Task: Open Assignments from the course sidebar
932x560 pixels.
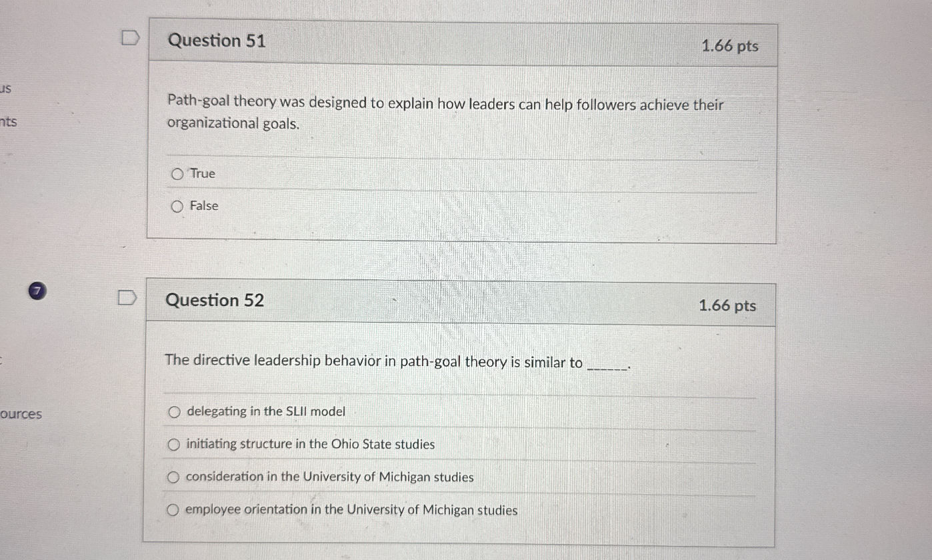Action: [x=8, y=123]
